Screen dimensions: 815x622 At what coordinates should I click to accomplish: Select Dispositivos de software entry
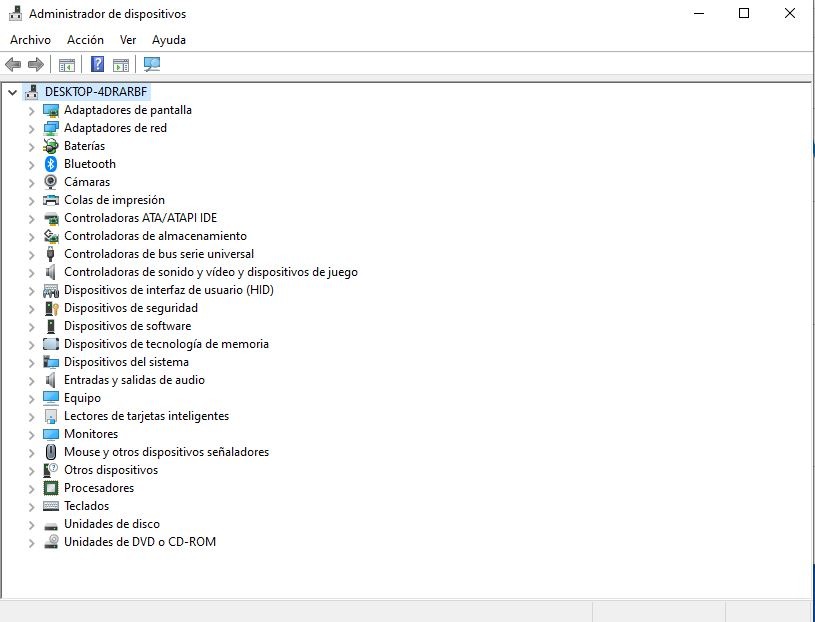127,326
